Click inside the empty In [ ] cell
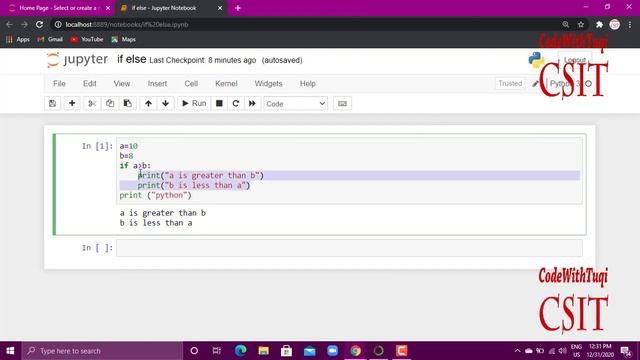The height and width of the screenshot is (360, 640). (x=349, y=248)
